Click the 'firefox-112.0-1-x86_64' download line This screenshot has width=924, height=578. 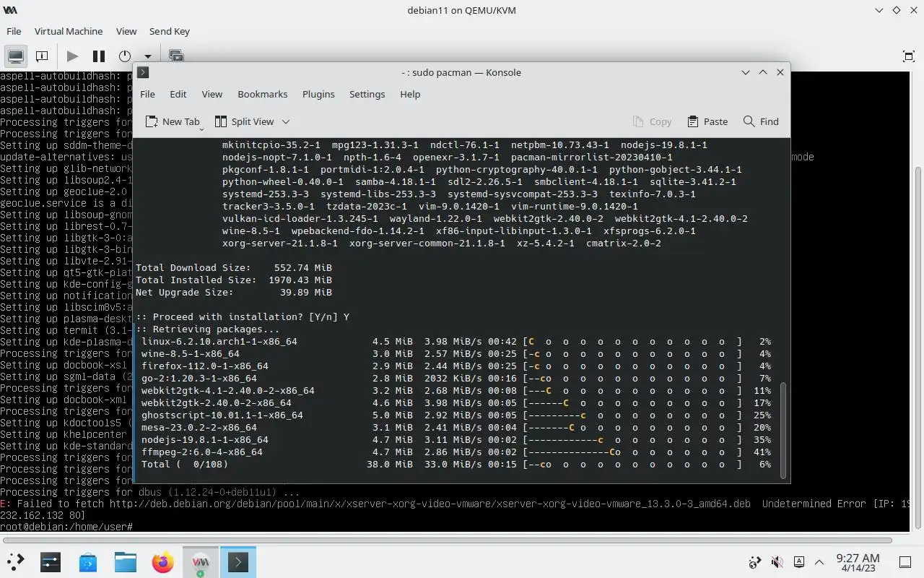coord(456,366)
